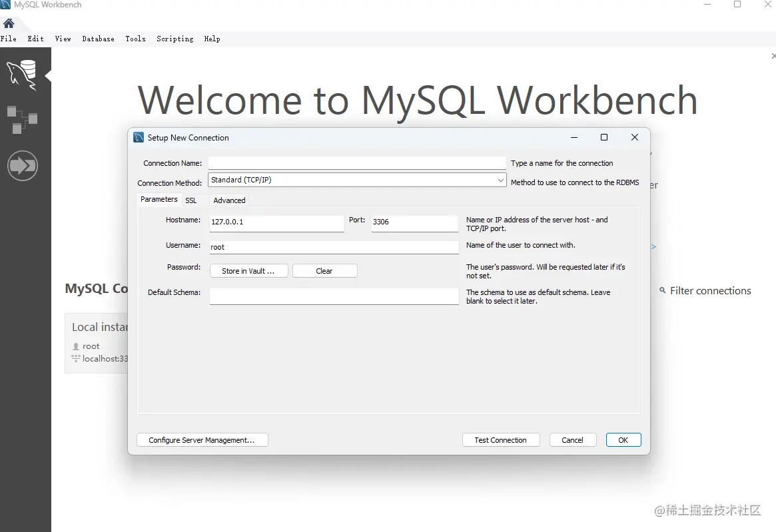Open the home tab icon
The image size is (776, 532).
pos(9,23)
